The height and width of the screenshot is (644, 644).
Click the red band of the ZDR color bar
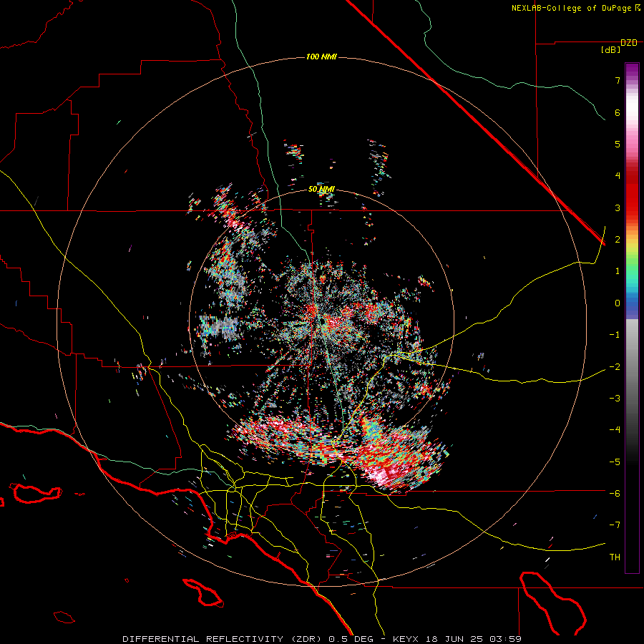632,193
